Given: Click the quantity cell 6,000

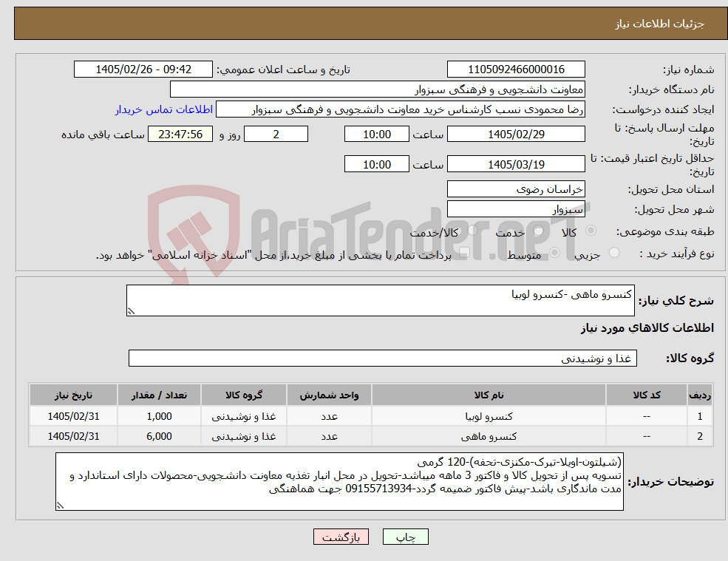Looking at the screenshot, I should pyautogui.click(x=159, y=436).
